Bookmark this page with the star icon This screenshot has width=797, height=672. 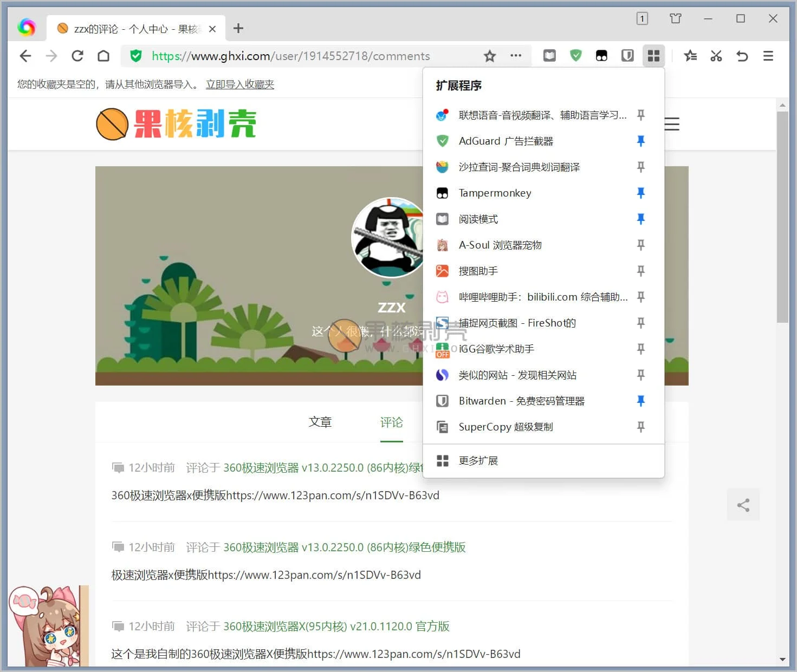(x=490, y=56)
